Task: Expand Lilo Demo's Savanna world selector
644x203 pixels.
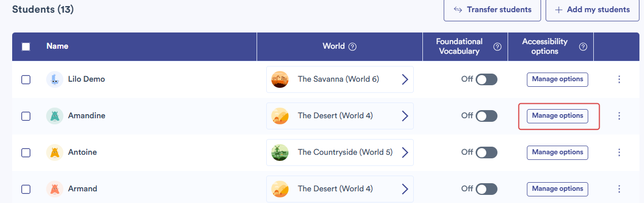Action: point(340,79)
